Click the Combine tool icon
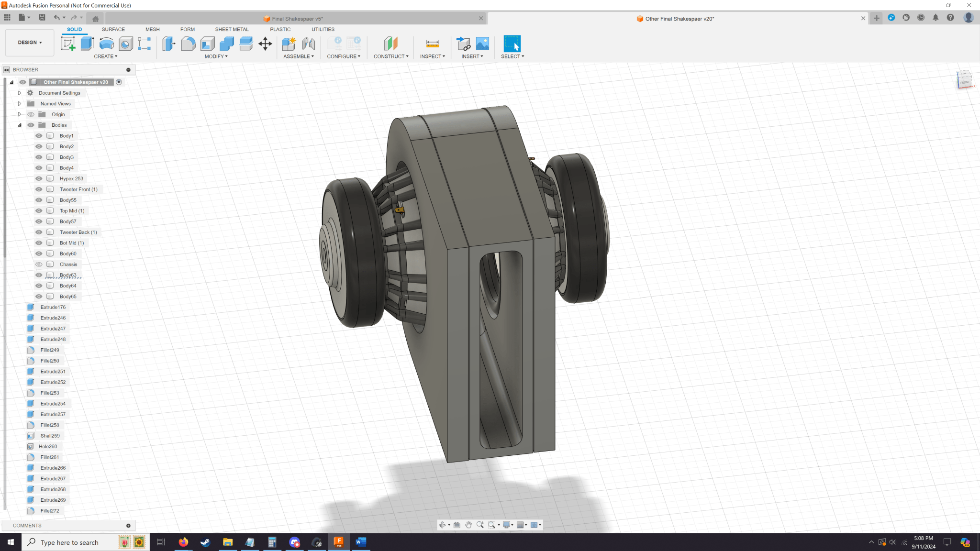The image size is (980, 551). pos(227,44)
